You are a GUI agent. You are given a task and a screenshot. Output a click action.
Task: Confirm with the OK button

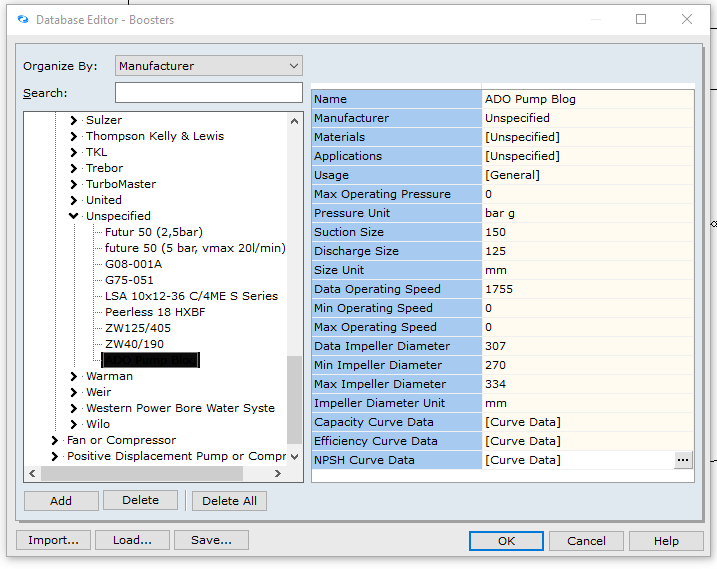click(x=506, y=541)
